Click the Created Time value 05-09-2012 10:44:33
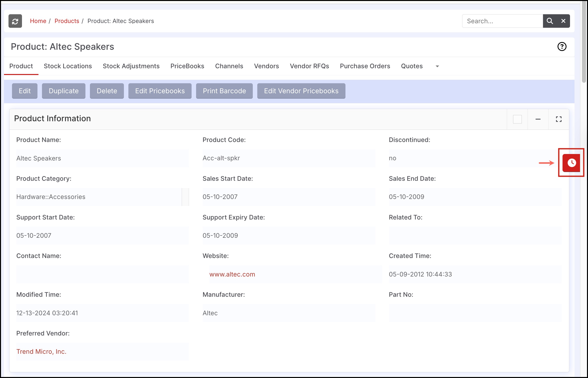 coord(420,274)
